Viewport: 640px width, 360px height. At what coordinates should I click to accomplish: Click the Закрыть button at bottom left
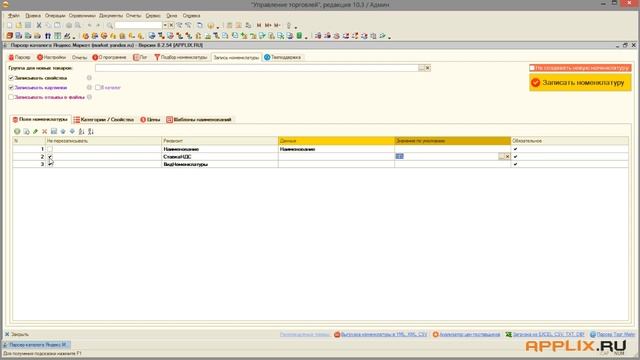point(17,334)
